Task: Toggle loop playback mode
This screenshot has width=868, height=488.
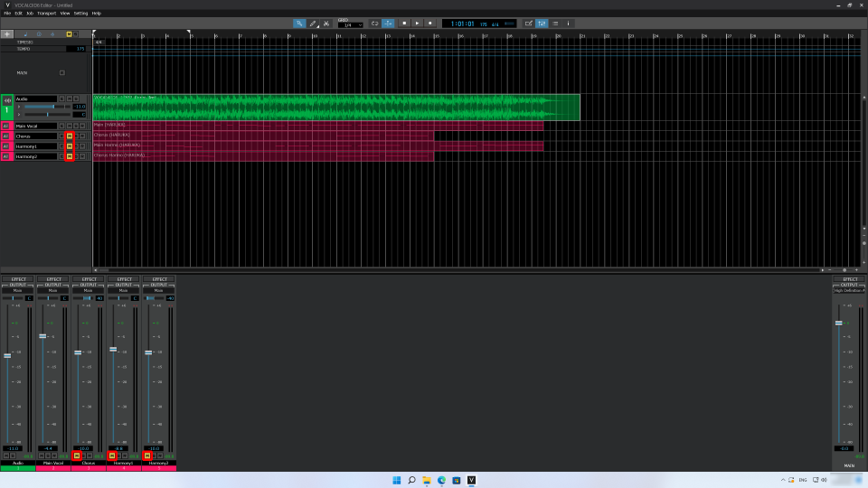Action: [x=374, y=23]
